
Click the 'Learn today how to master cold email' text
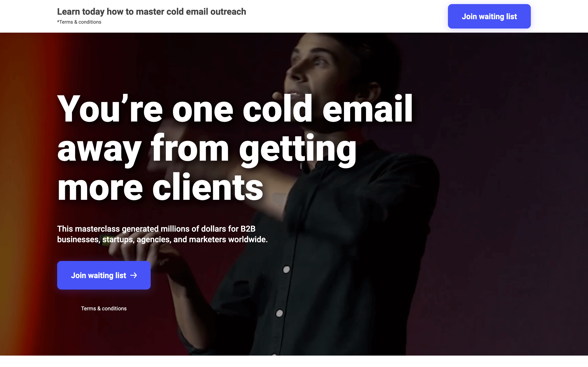151,11
